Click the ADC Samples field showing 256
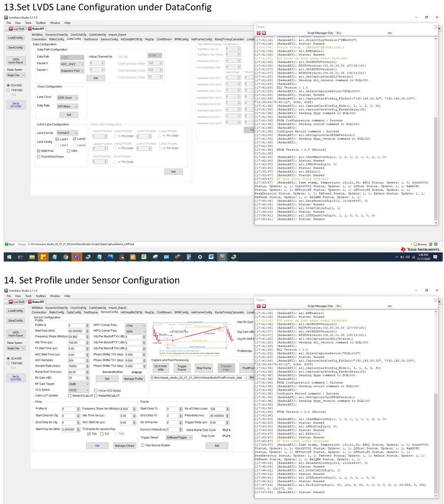This screenshot has width=444, height=504. 78,360
